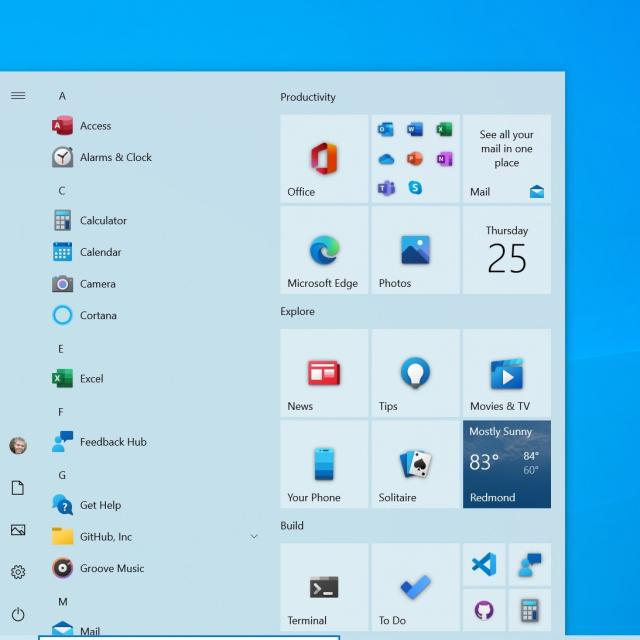Click the GitHub small tile
Screen dimensions: 640x640
pos(484,609)
